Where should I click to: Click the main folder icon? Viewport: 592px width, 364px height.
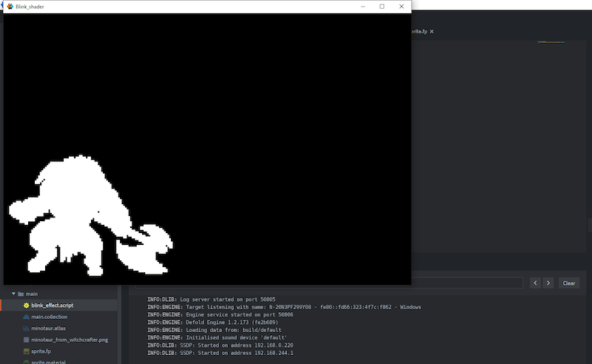[20, 294]
